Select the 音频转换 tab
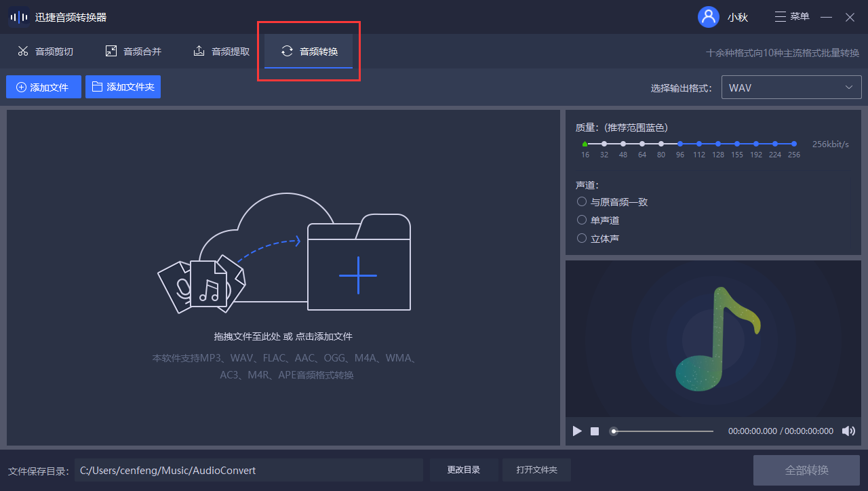Viewport: 868px width, 491px height. click(309, 52)
